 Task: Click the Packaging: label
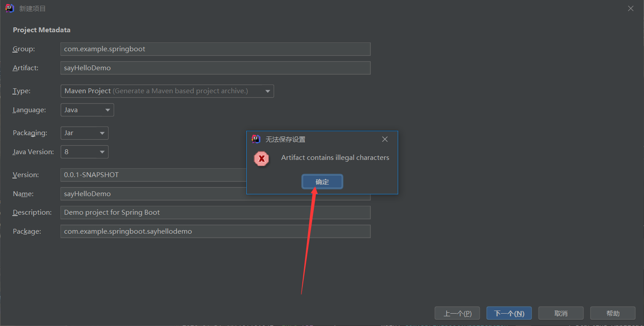click(x=30, y=133)
